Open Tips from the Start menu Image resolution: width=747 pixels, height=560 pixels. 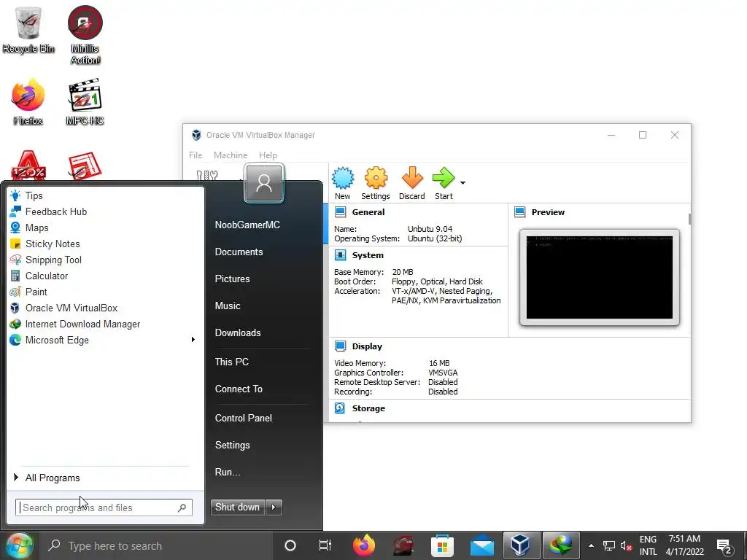[104, 195]
